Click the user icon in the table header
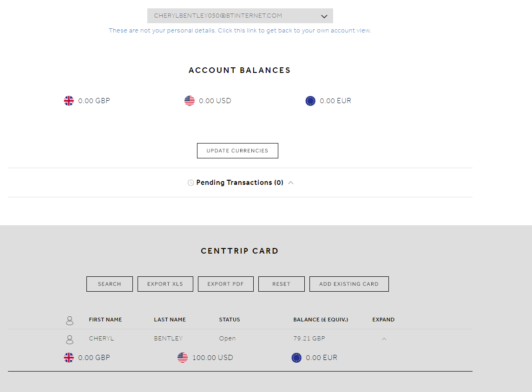The image size is (532, 392). (70, 320)
